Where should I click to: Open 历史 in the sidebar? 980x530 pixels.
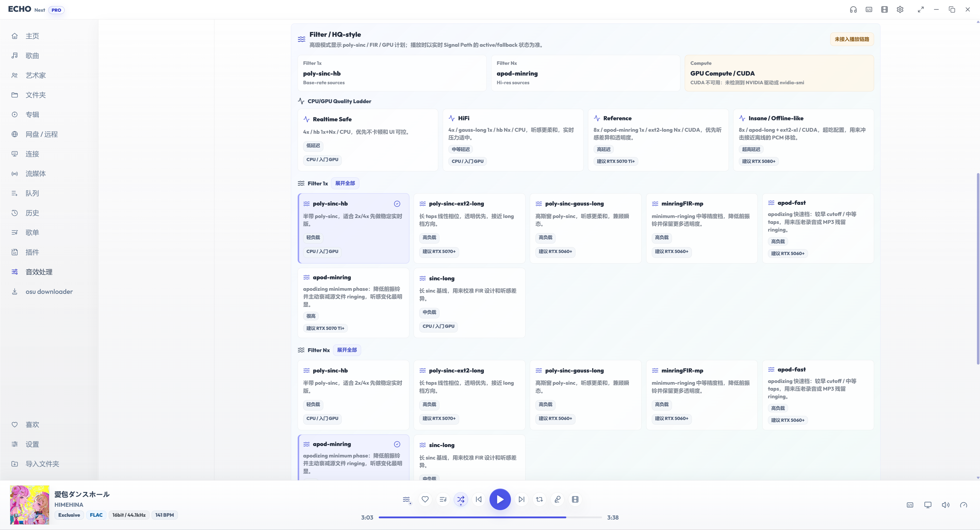tap(49, 213)
